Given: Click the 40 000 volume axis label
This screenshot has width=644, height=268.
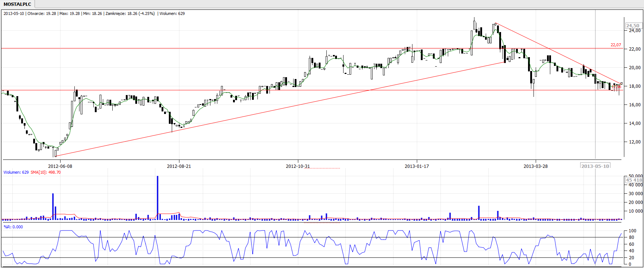Looking at the screenshot, I should click(636, 185).
